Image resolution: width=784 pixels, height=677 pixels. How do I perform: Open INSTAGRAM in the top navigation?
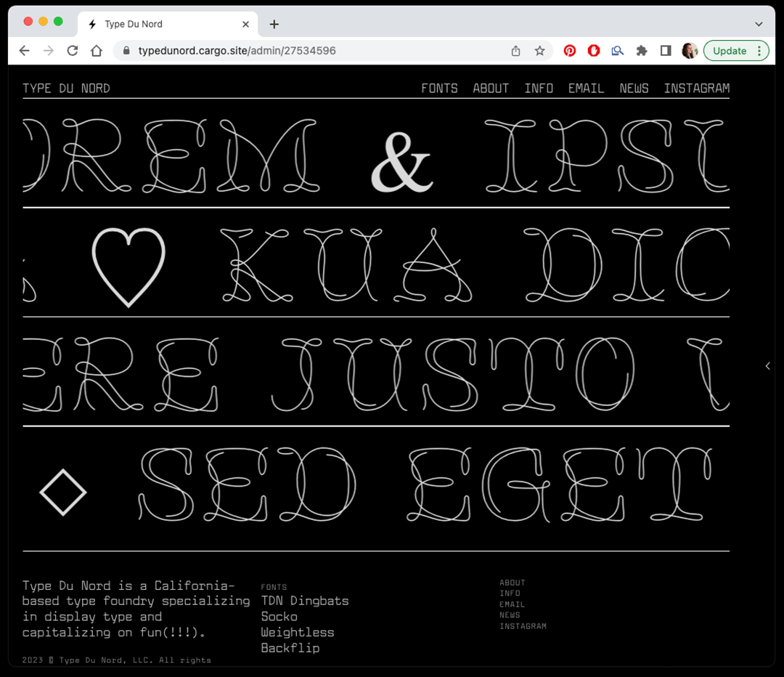click(x=696, y=89)
